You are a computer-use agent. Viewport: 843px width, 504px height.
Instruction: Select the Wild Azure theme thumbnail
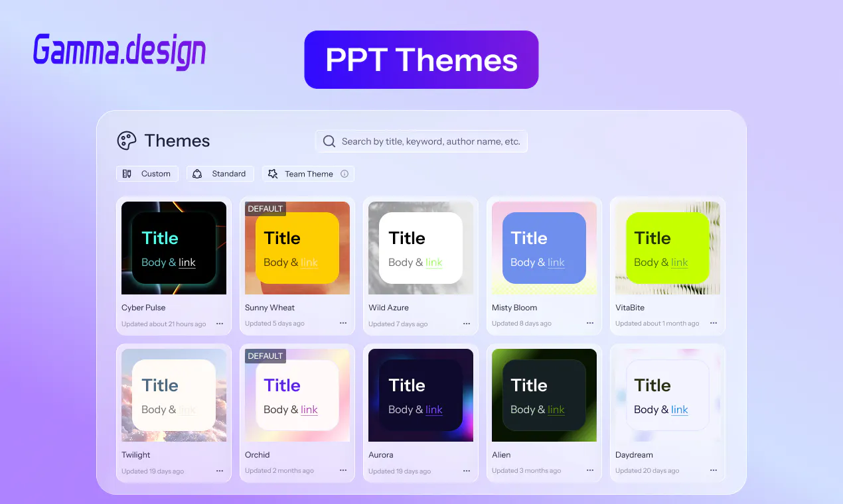(x=421, y=248)
